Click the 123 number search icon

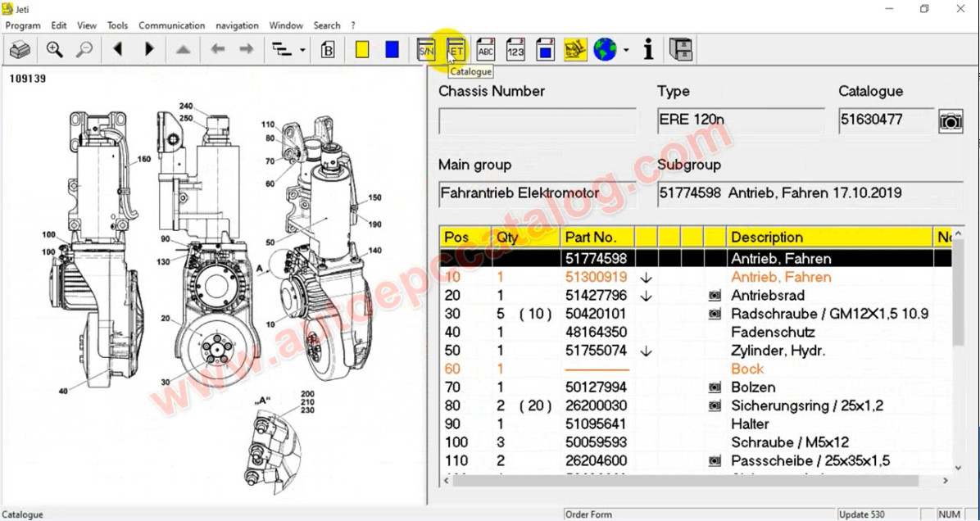coord(515,49)
